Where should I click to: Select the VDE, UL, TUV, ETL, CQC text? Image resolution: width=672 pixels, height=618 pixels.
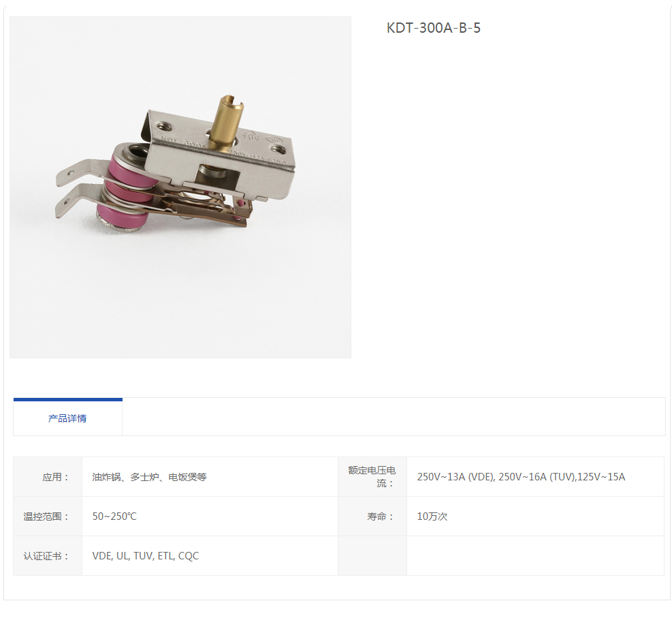[x=146, y=556]
